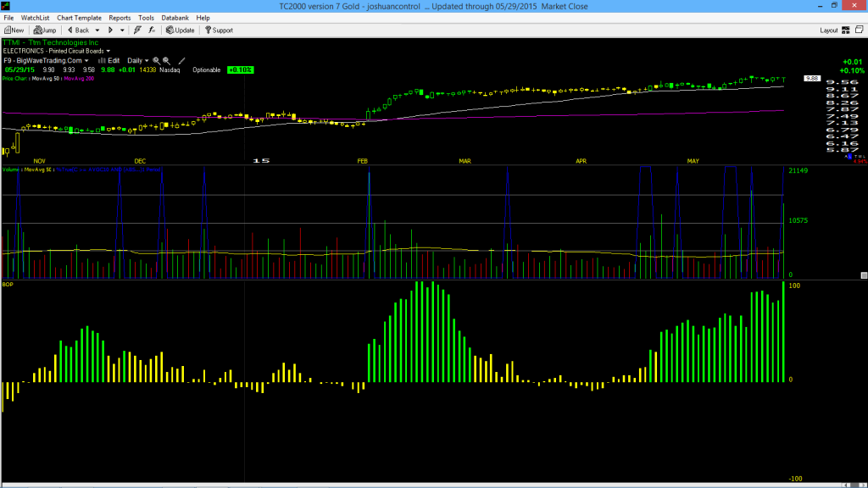
Task: Click the lightning bolt toolbar icon
Action: pos(137,30)
